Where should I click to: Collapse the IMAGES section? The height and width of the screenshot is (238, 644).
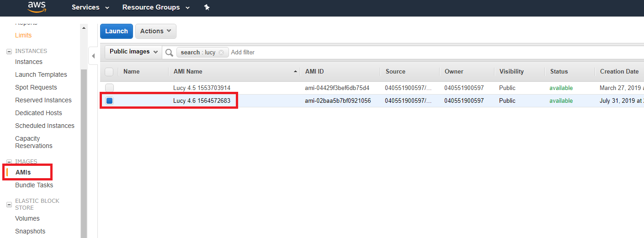pos(9,162)
